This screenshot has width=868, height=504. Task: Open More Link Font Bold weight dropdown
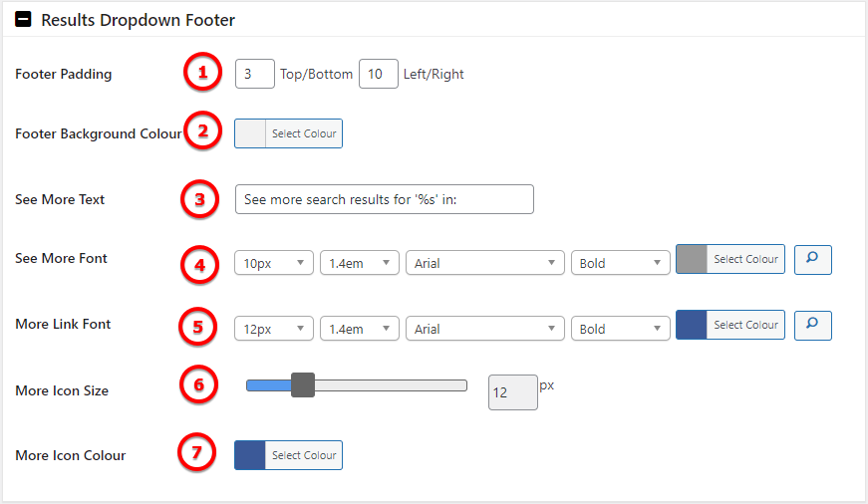(620, 329)
